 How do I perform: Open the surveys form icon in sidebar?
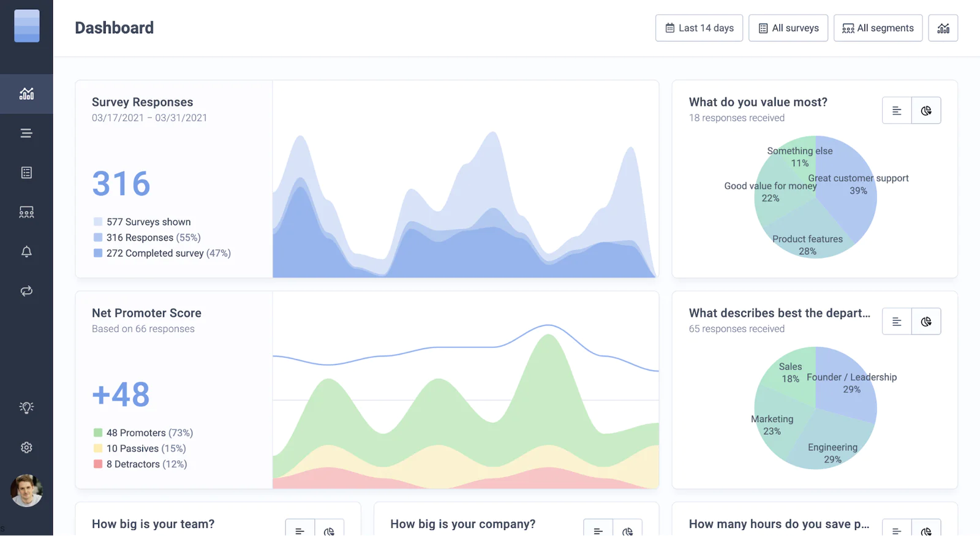(26, 173)
